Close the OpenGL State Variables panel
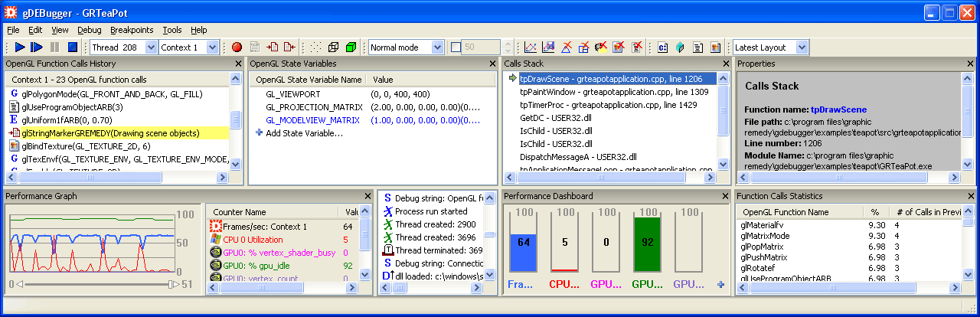The width and height of the screenshot is (980, 317). pyautogui.click(x=491, y=64)
